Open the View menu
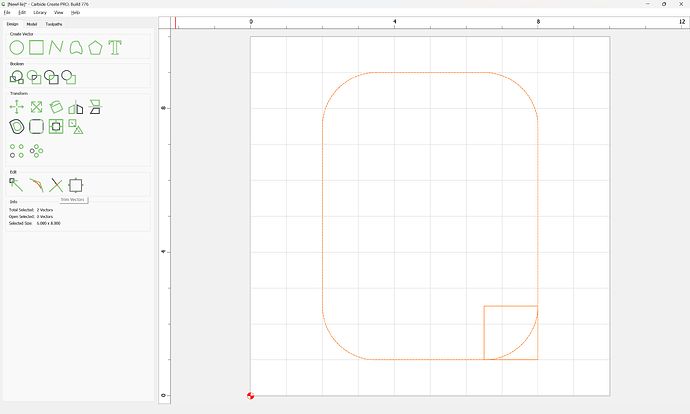Screen dimensions: 690x414 click(59, 12)
